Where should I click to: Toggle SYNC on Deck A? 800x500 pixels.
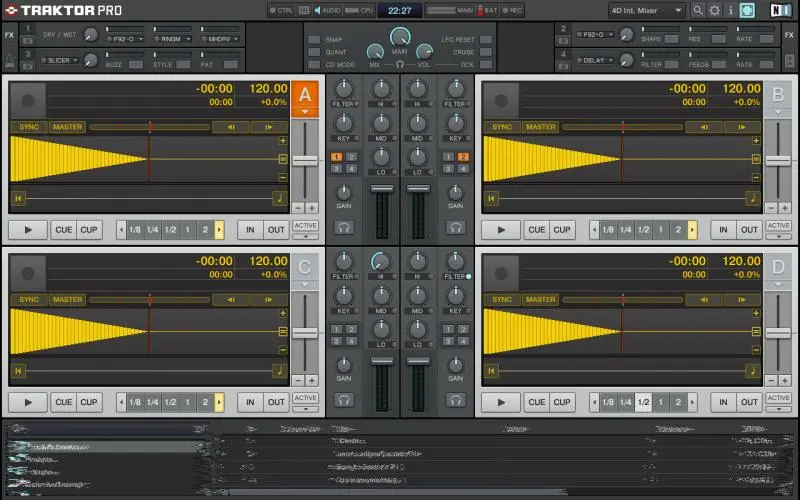pos(29,127)
